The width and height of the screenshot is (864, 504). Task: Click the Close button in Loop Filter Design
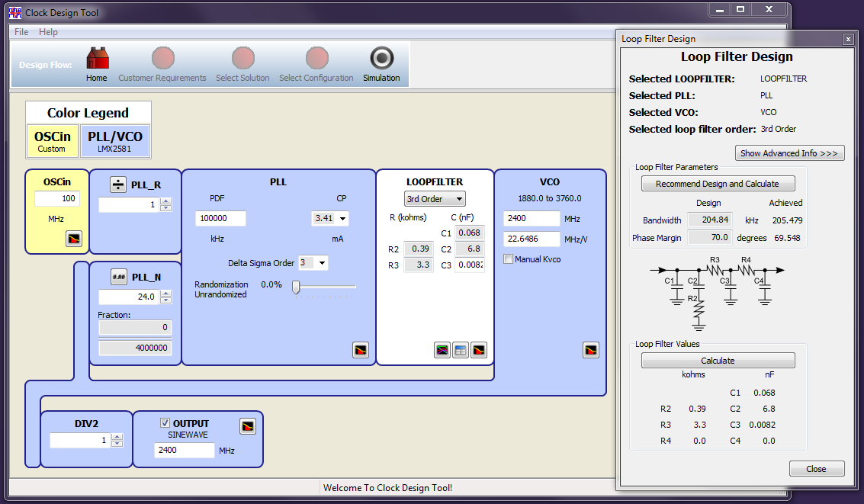(x=816, y=469)
